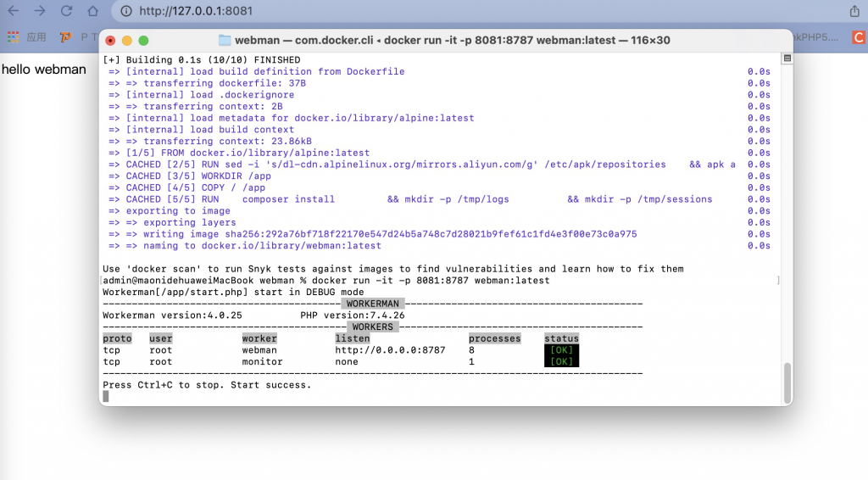Viewport: 868px width, 480px height.
Task: Go forward in the browser
Action: [x=40, y=10]
